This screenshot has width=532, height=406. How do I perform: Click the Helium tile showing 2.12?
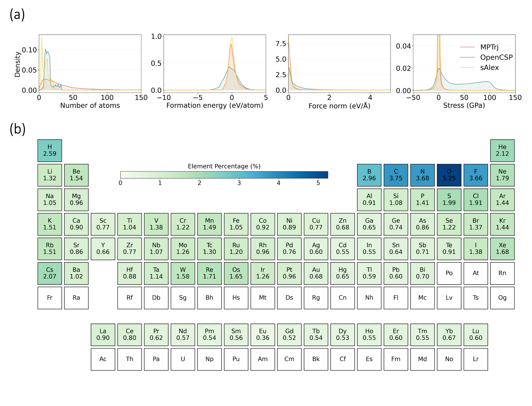click(x=502, y=150)
